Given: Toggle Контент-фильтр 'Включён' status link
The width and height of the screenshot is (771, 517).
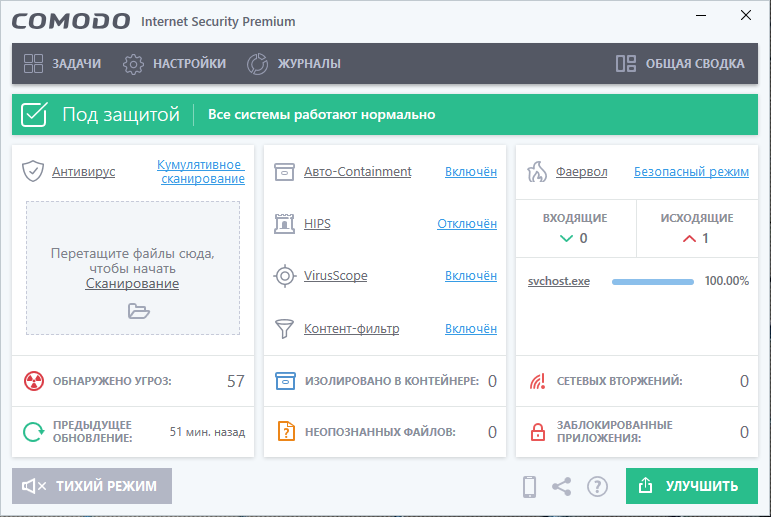Looking at the screenshot, I should pyautogui.click(x=470, y=328).
